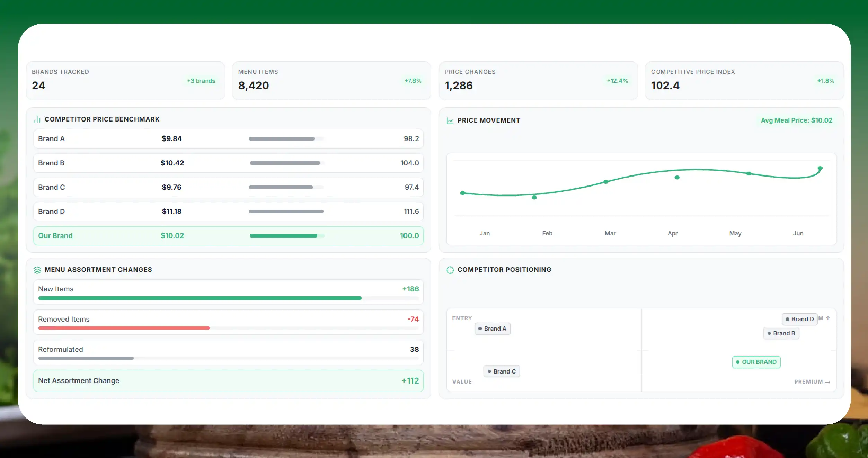Image resolution: width=868 pixels, height=458 pixels.
Task: Click the New Items progress bar
Action: click(x=228, y=298)
